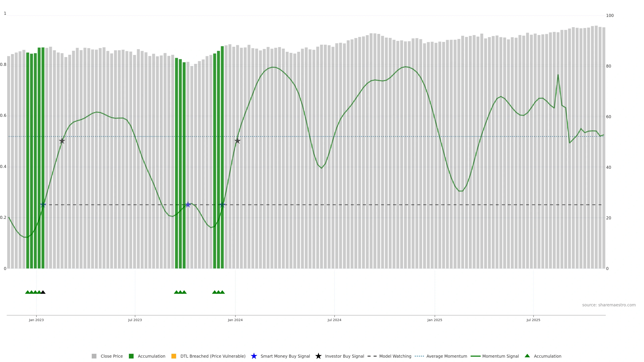Click the black triangle marker below chart
Viewport: 644px width, 362px height.
[x=43, y=292]
